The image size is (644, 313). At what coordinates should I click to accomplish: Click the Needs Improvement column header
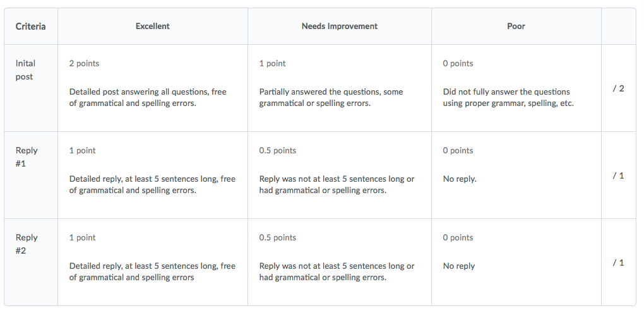(339, 26)
